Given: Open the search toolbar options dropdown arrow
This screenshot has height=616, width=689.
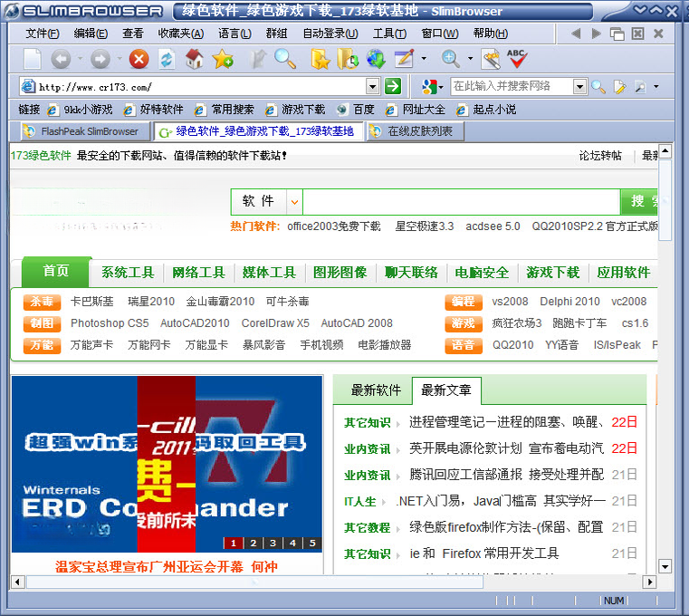Looking at the screenshot, I should [x=656, y=87].
